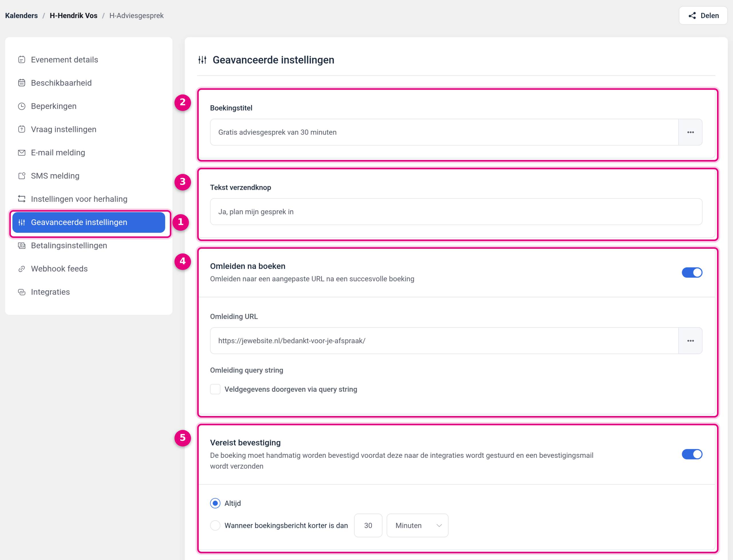Go to Beperkingen settings

(89, 106)
